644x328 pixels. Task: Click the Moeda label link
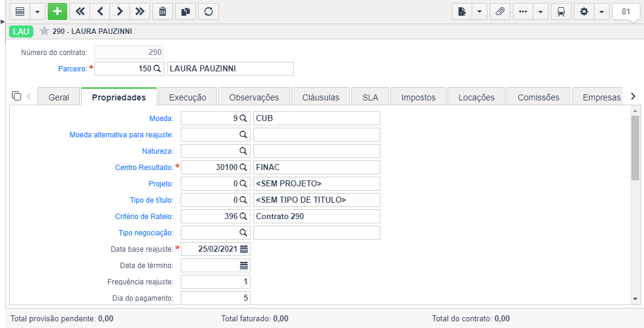pos(161,119)
